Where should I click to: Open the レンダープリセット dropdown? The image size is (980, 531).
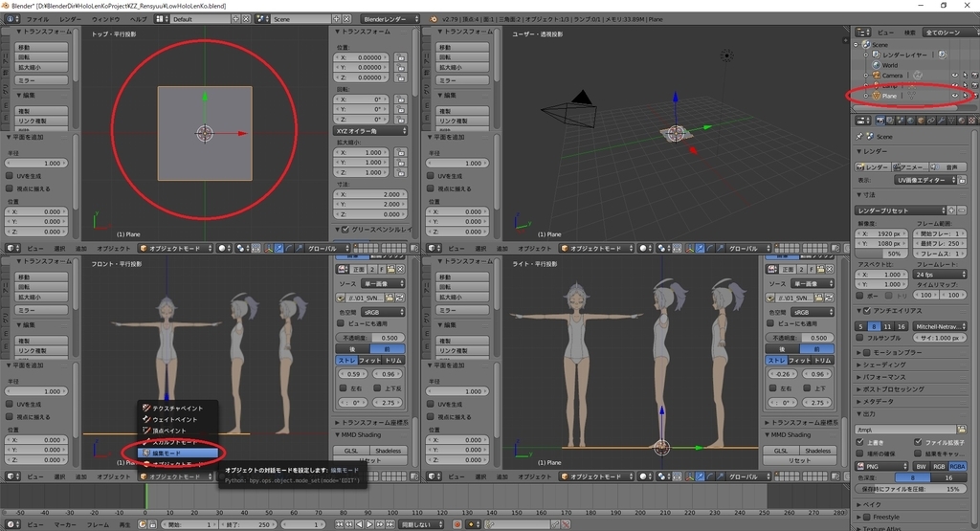pyautogui.click(x=900, y=210)
